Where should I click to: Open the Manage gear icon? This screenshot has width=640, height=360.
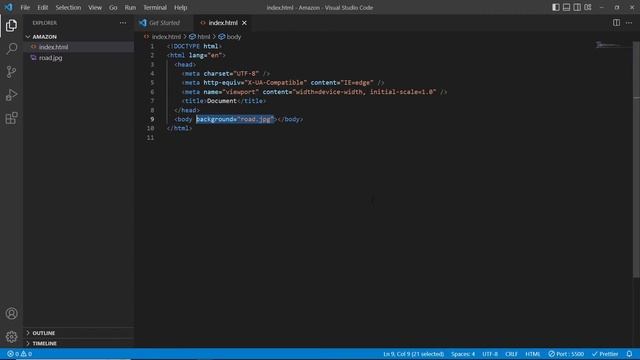point(11,337)
